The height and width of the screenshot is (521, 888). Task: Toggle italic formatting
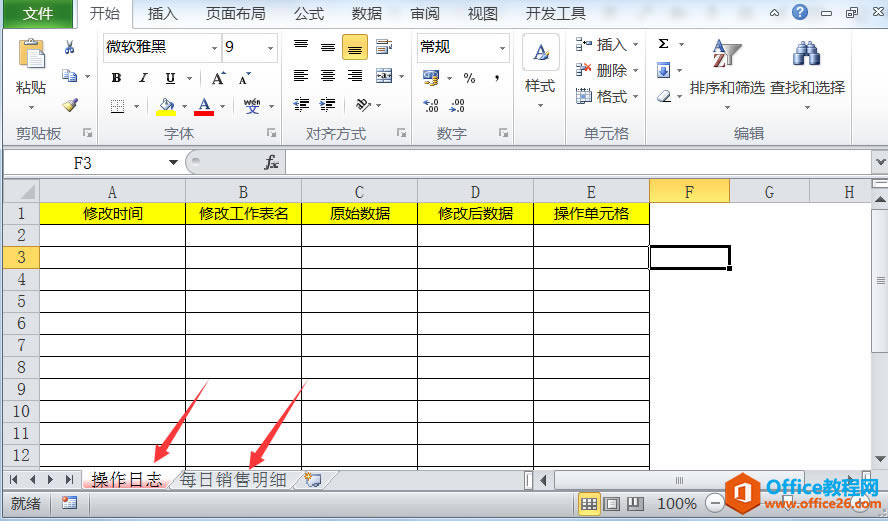(x=143, y=78)
